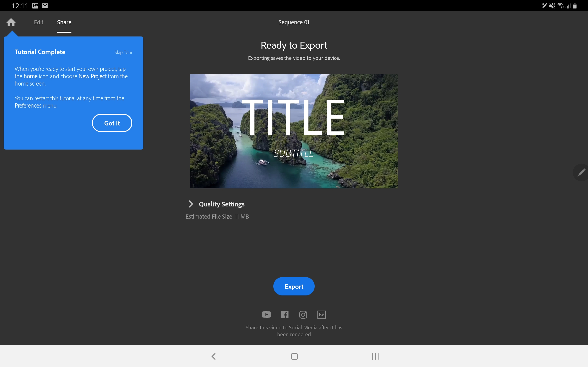Image resolution: width=588 pixels, height=367 pixels.
Task: Tap the floating pencil edit icon
Action: pos(581,172)
